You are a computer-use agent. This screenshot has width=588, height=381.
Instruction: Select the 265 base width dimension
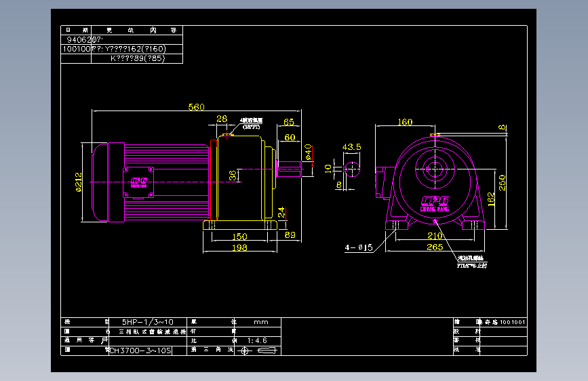[x=435, y=247]
